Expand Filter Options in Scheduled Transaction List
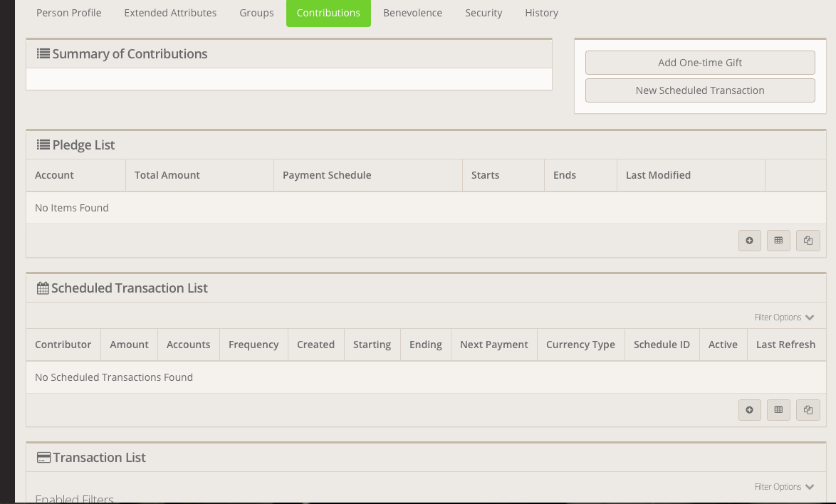Image resolution: width=836 pixels, height=504 pixels. 784,317
